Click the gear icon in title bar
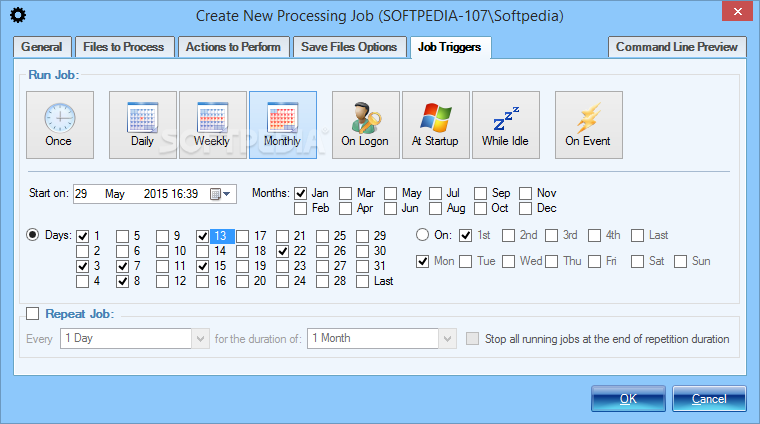Screen dimensions: 760x424 click(18, 16)
